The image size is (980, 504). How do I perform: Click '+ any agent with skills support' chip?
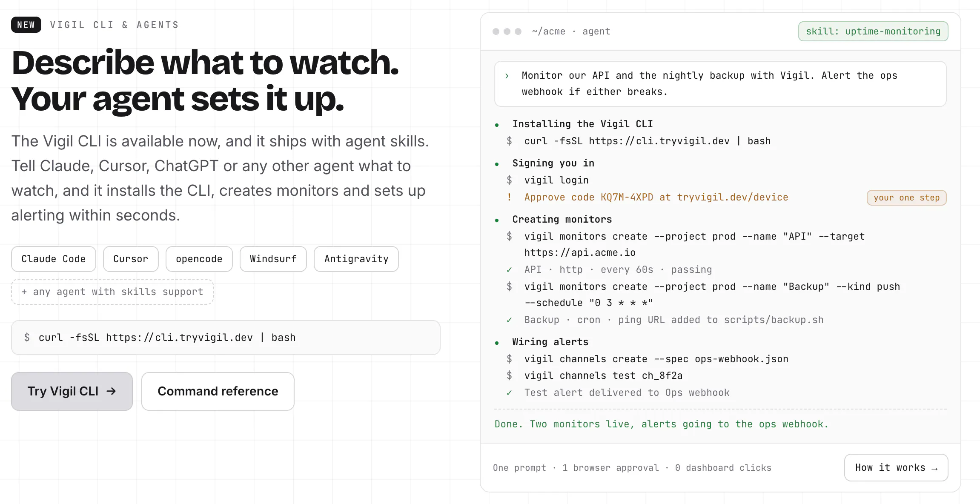pyautogui.click(x=112, y=292)
